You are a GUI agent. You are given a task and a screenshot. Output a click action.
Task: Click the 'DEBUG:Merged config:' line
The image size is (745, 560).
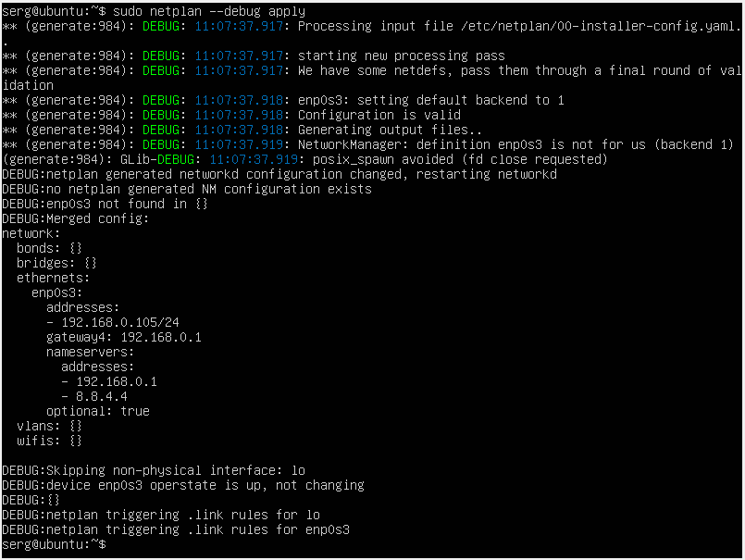point(75,218)
